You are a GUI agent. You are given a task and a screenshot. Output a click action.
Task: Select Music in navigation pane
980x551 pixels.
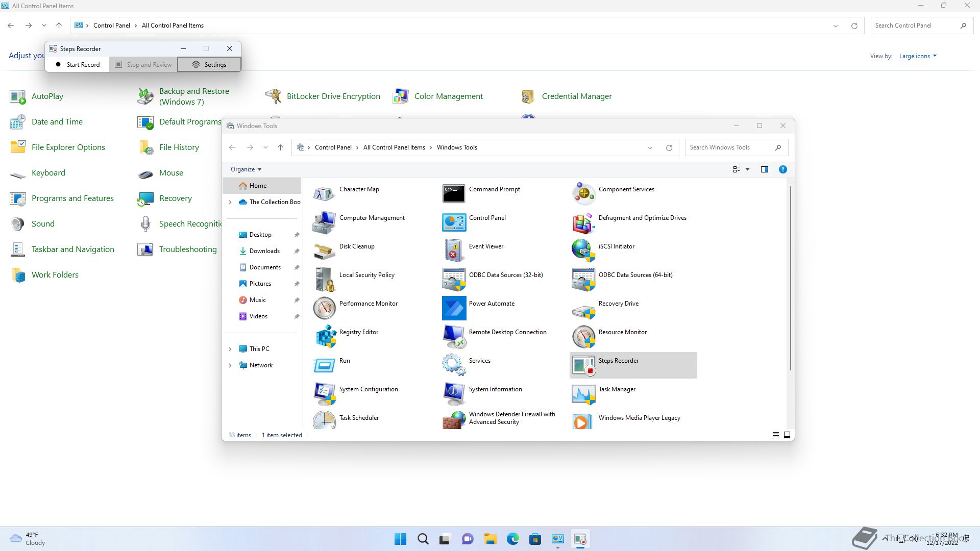click(x=262, y=300)
